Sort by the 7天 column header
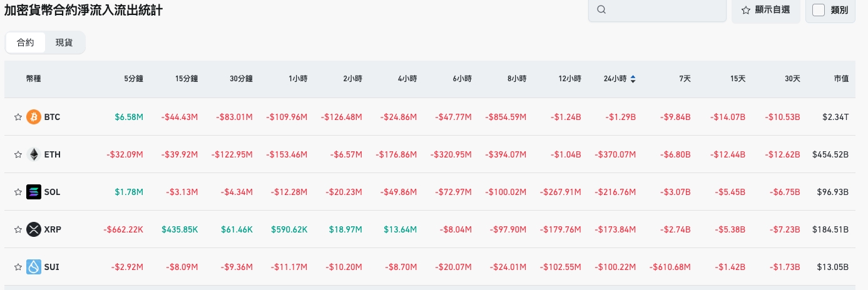The width and height of the screenshot is (868, 290). click(685, 79)
